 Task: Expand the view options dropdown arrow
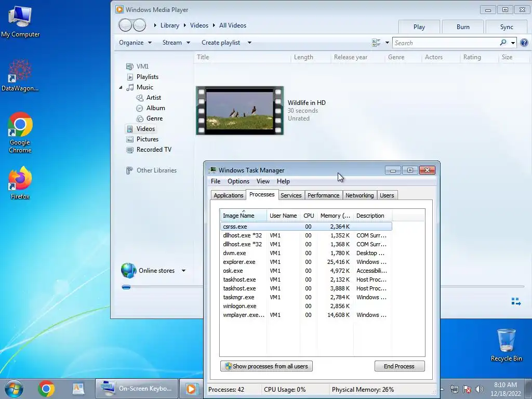click(x=387, y=43)
